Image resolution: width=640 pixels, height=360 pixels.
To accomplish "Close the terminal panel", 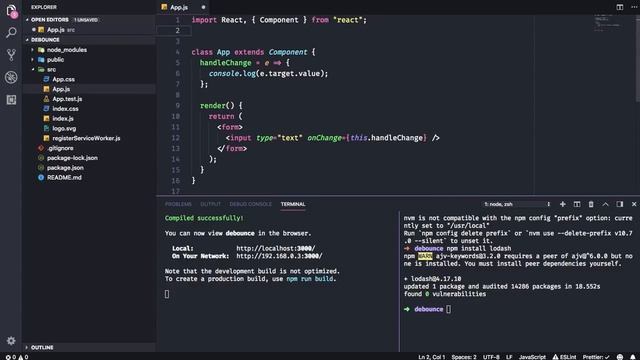I will point(634,204).
